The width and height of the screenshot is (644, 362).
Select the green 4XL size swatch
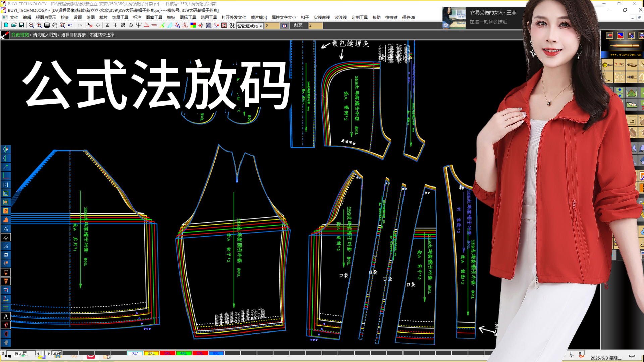tap(184, 353)
